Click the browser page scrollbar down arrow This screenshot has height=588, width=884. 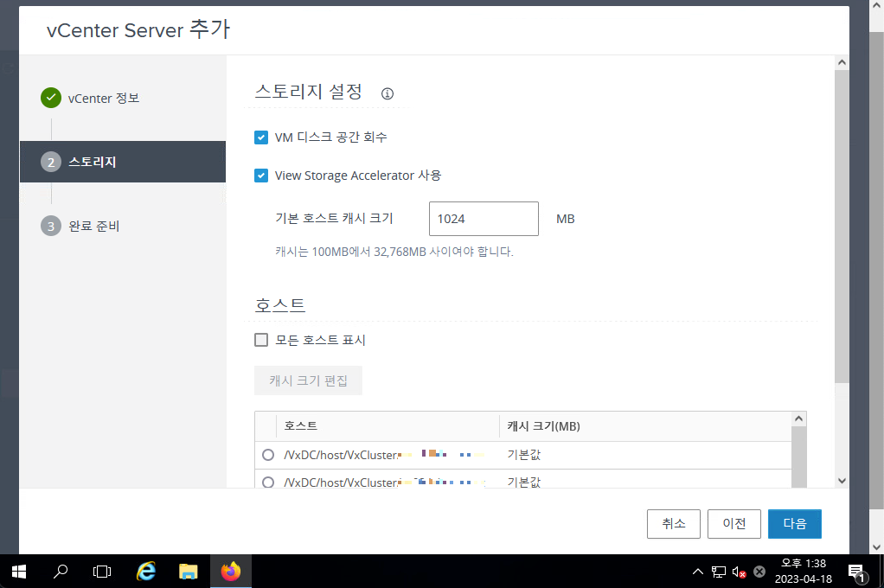877,546
